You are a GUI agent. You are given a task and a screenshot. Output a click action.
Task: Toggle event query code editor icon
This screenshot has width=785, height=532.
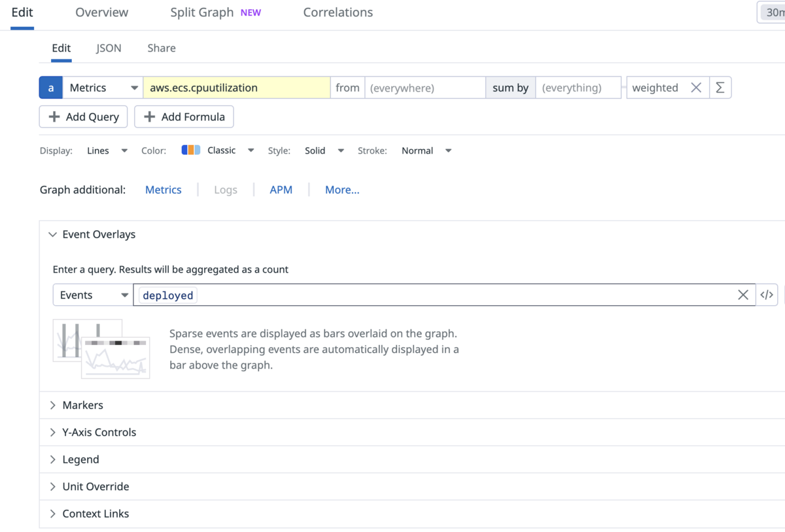pyautogui.click(x=767, y=295)
